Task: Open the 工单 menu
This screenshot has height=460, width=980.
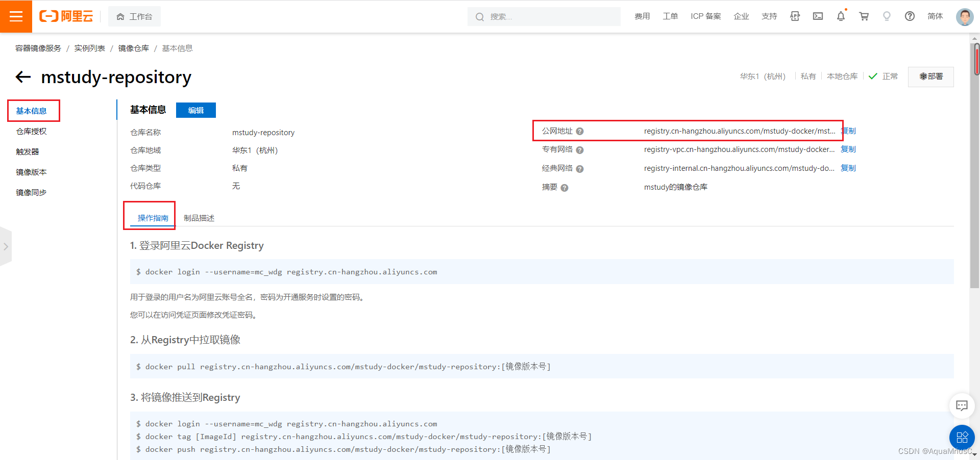Action: (670, 16)
